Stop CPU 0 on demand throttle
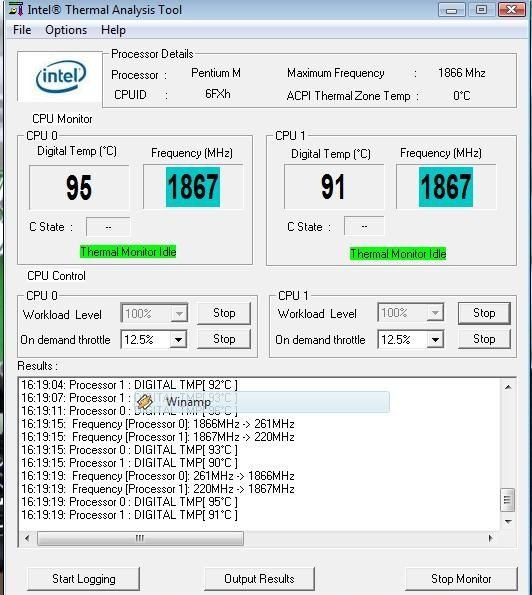532x595 pixels. click(x=224, y=339)
